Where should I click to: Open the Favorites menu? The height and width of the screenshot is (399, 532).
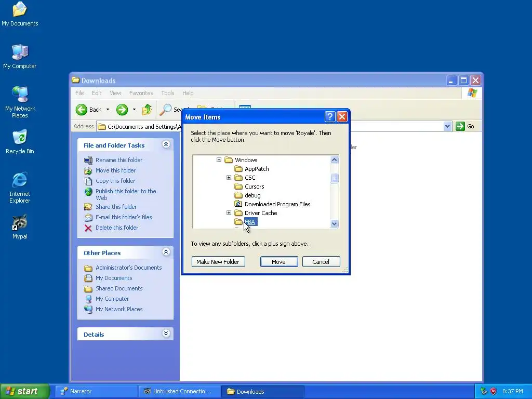pos(141,93)
